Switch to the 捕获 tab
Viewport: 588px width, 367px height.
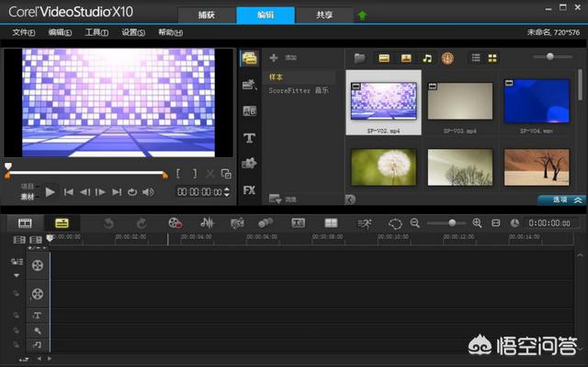point(207,15)
